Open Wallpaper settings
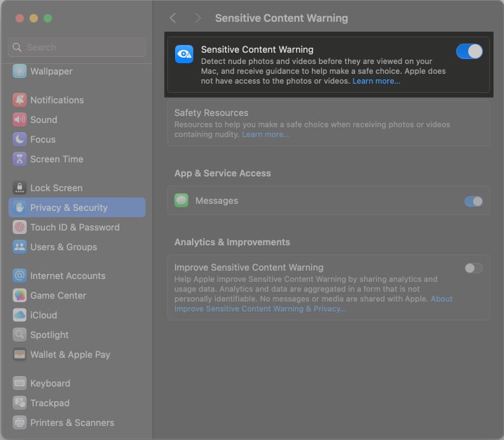This screenshot has height=440, width=504. (77, 72)
